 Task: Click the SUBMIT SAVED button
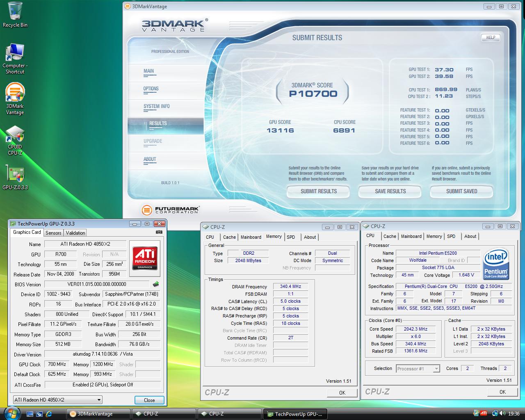coord(461,191)
